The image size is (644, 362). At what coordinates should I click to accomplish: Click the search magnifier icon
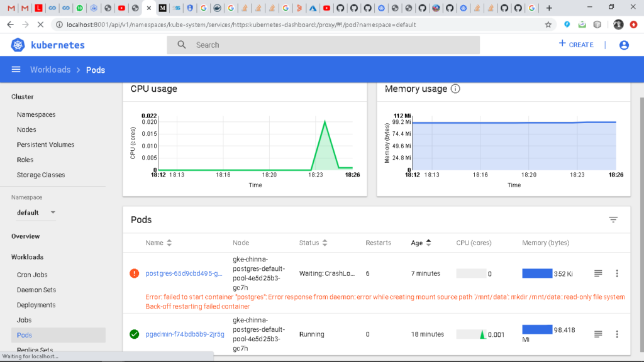tap(182, 45)
